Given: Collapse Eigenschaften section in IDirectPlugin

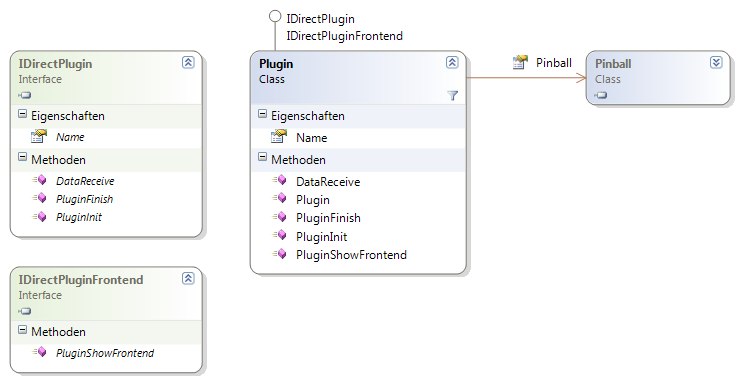Looking at the screenshot, I should (x=22, y=114).
